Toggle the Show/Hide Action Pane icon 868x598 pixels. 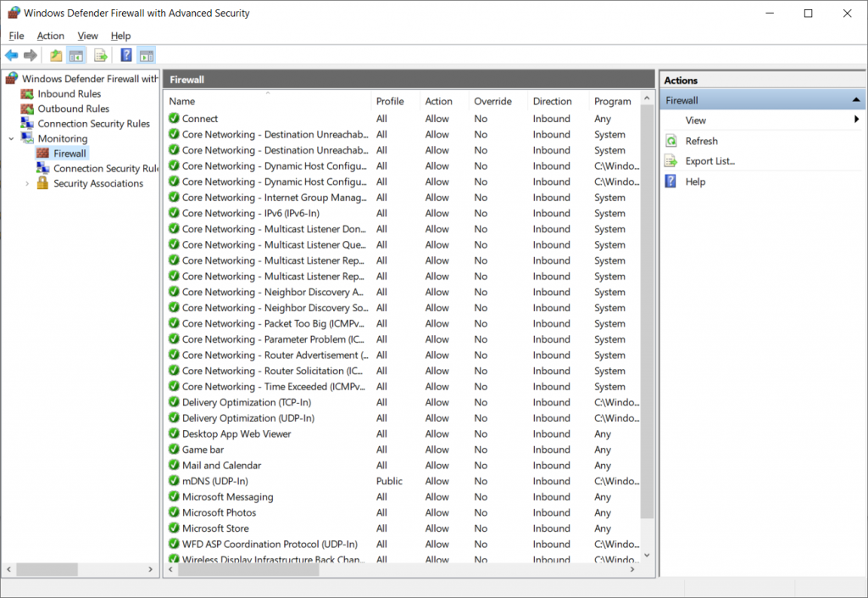(x=147, y=55)
